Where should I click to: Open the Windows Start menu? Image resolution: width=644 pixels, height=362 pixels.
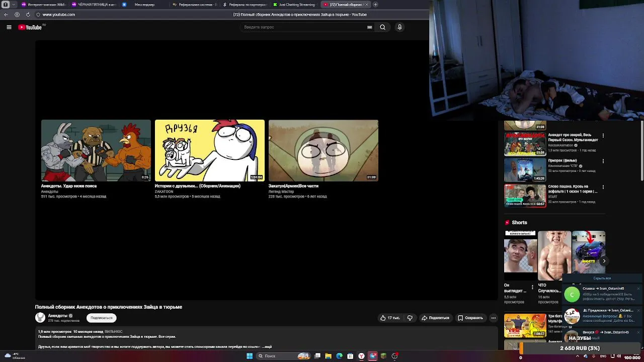(x=249, y=356)
